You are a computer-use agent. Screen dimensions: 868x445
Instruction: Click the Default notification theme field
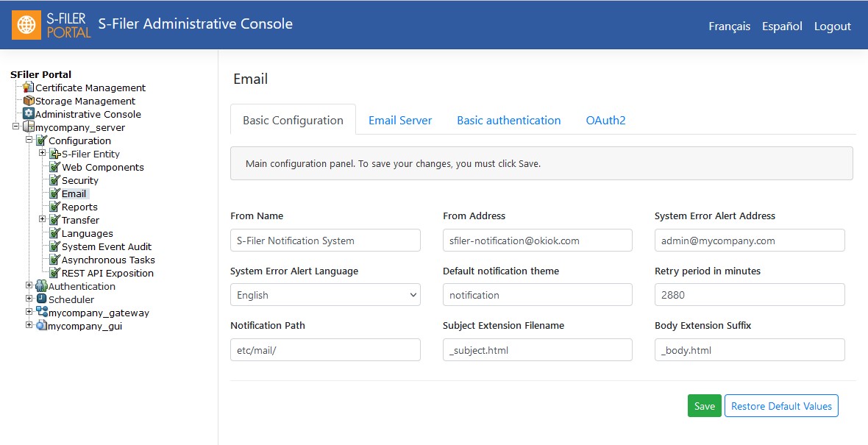538,295
